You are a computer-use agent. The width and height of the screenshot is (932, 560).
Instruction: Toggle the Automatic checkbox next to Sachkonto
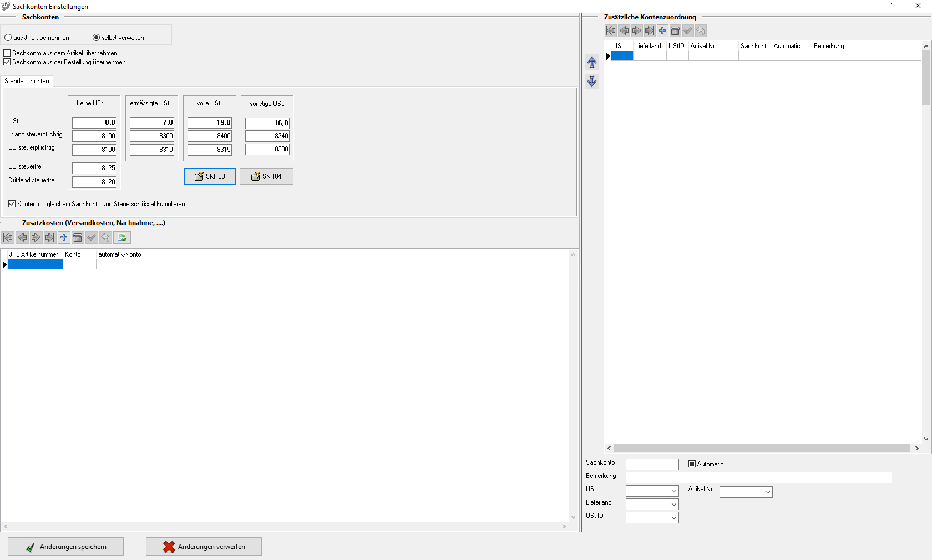click(692, 464)
